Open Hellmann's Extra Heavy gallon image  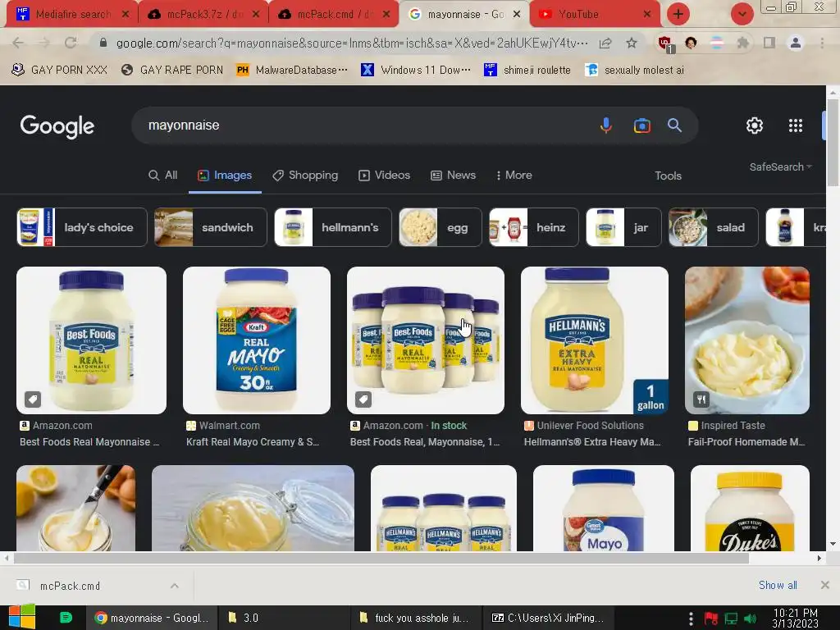[595, 340]
